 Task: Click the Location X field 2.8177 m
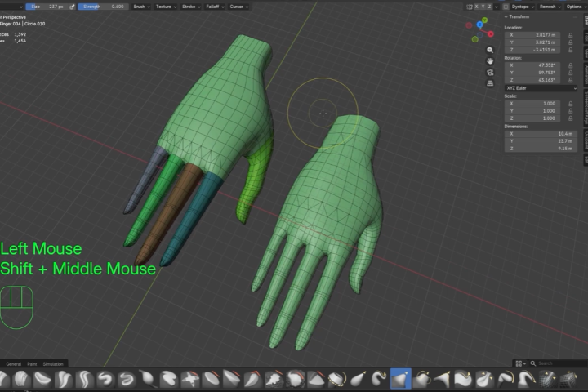[532, 35]
